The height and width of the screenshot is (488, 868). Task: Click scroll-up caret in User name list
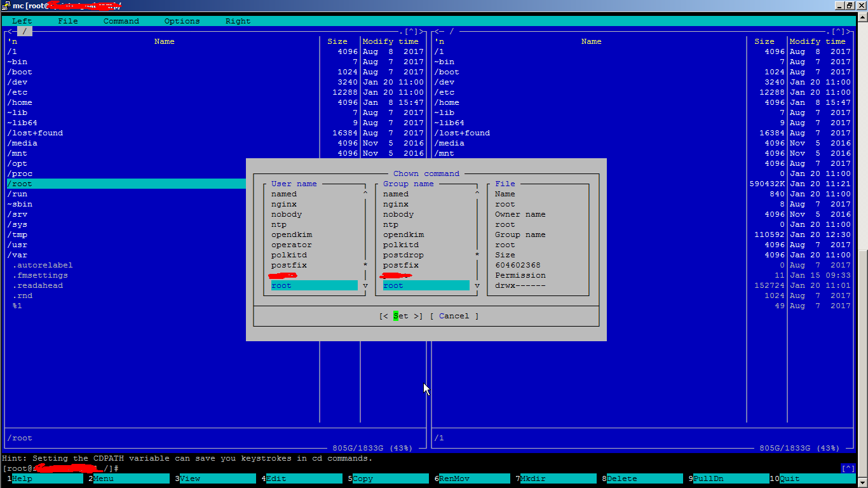click(365, 193)
